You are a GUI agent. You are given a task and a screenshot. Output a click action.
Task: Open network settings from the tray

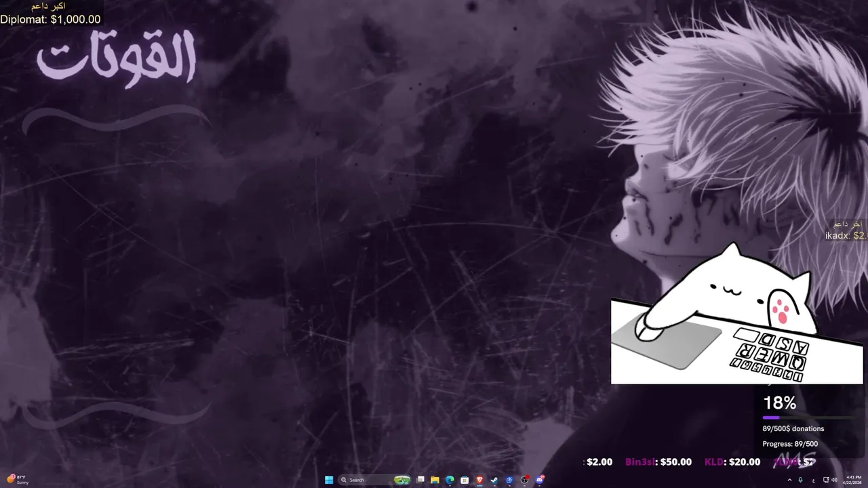826,480
